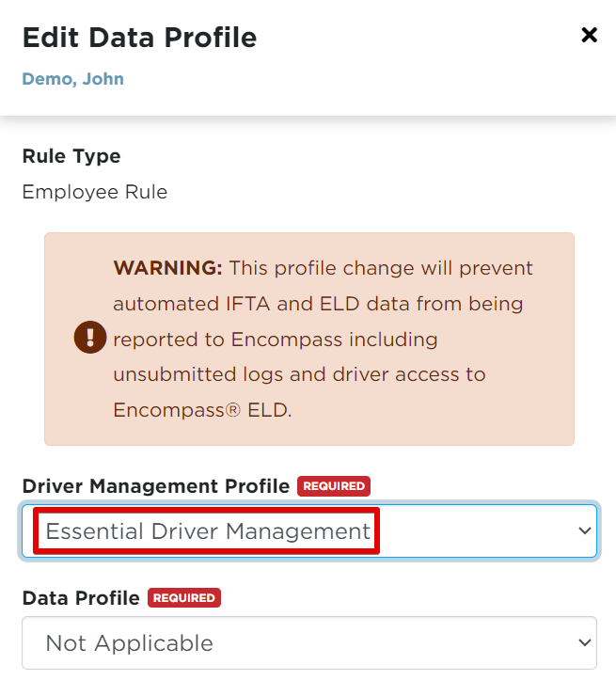Click the warning exclamation mark icon

(90, 337)
